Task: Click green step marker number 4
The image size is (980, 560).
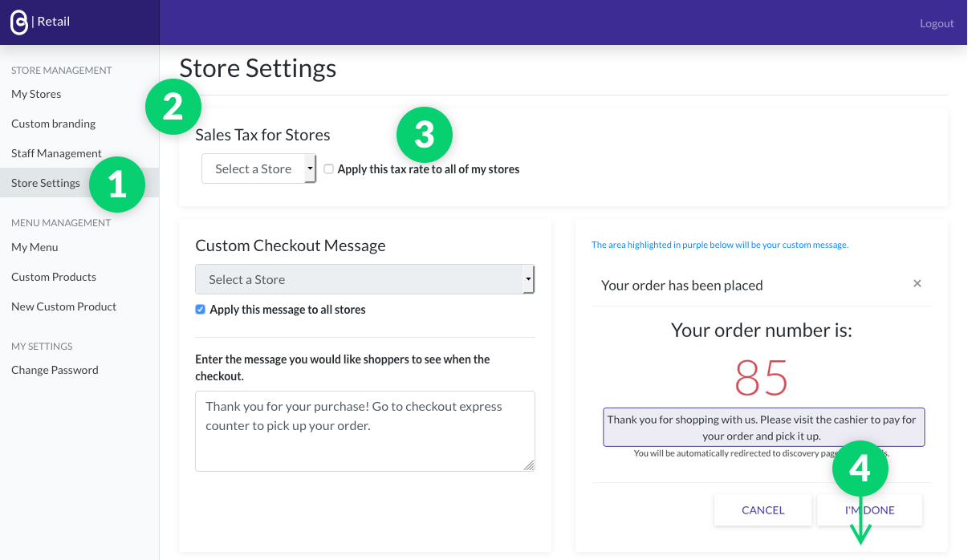Action: click(860, 469)
